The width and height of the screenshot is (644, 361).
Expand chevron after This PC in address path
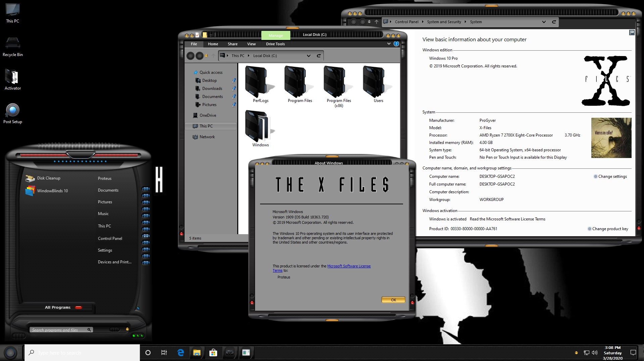pos(249,56)
